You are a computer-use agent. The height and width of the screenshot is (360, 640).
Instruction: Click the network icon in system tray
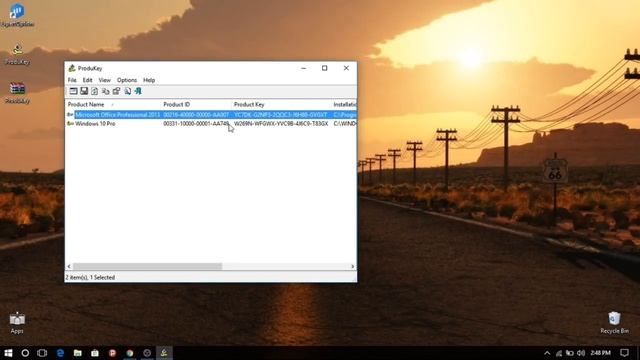559,353
